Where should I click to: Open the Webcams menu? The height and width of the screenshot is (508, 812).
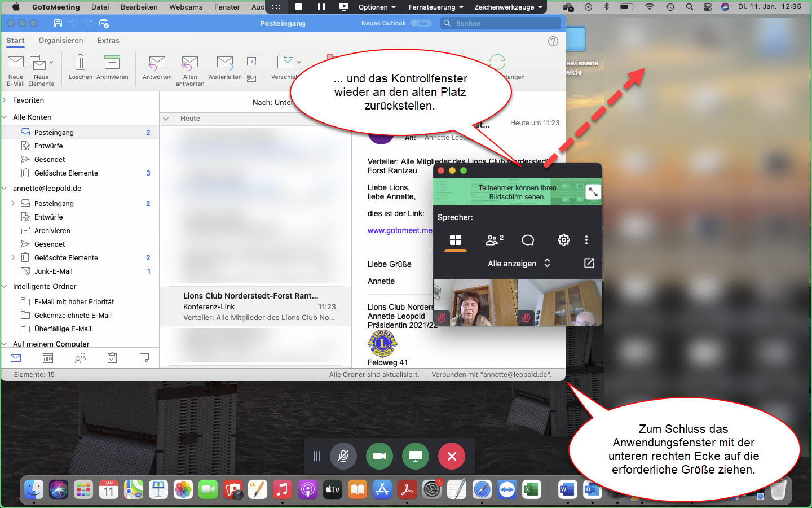pyautogui.click(x=186, y=7)
